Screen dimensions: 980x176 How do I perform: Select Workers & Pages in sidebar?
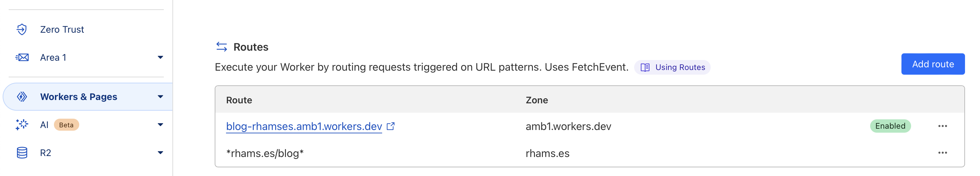coord(78,97)
